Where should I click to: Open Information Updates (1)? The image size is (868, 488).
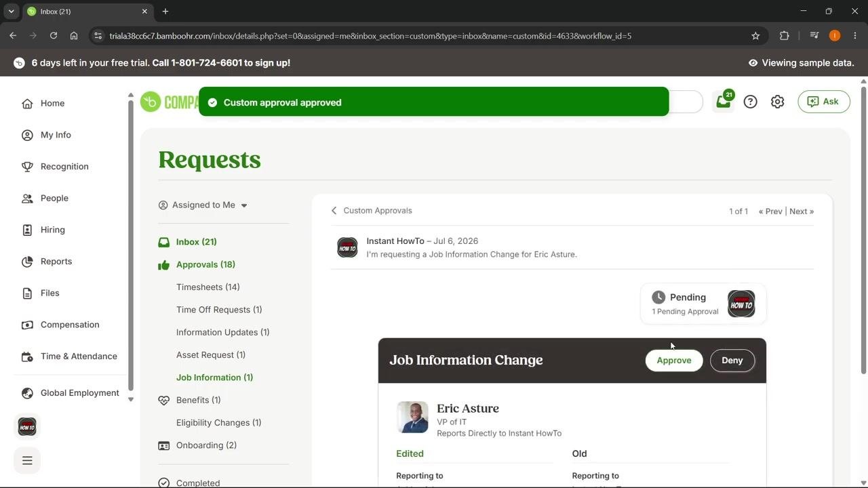click(222, 332)
